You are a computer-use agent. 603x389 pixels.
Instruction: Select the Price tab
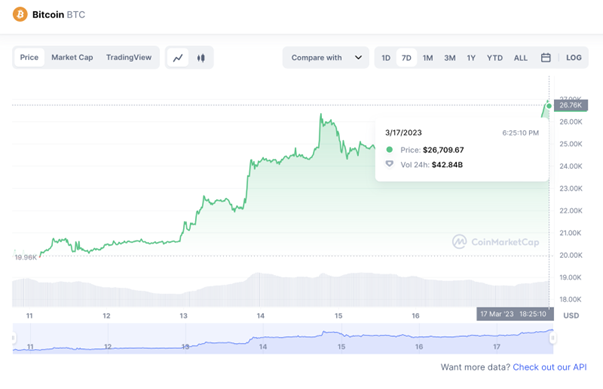(x=29, y=57)
